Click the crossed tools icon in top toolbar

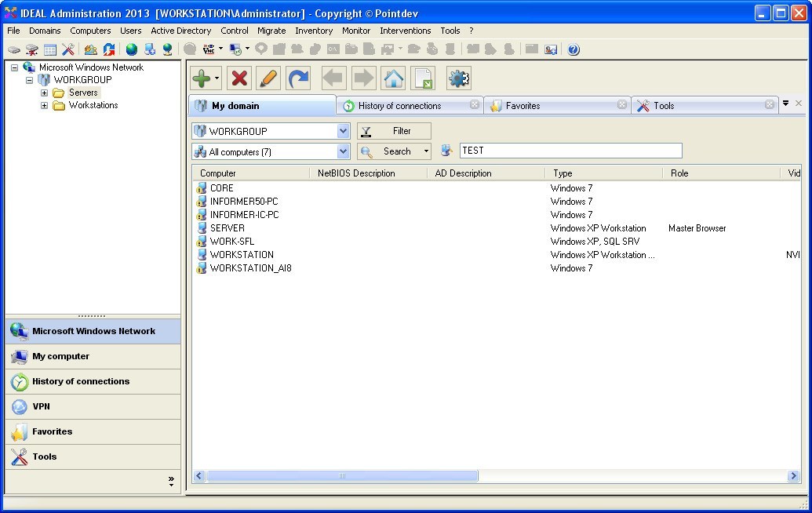click(67, 49)
